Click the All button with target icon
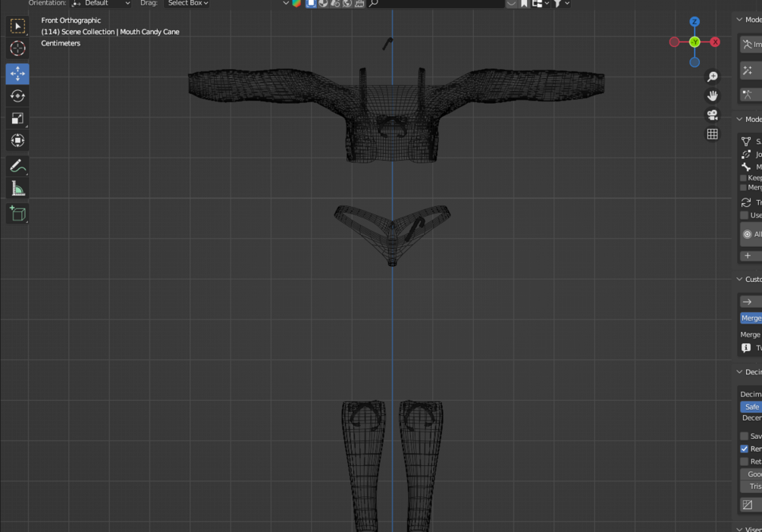Screen dimensions: 762x532 [x=751, y=234]
